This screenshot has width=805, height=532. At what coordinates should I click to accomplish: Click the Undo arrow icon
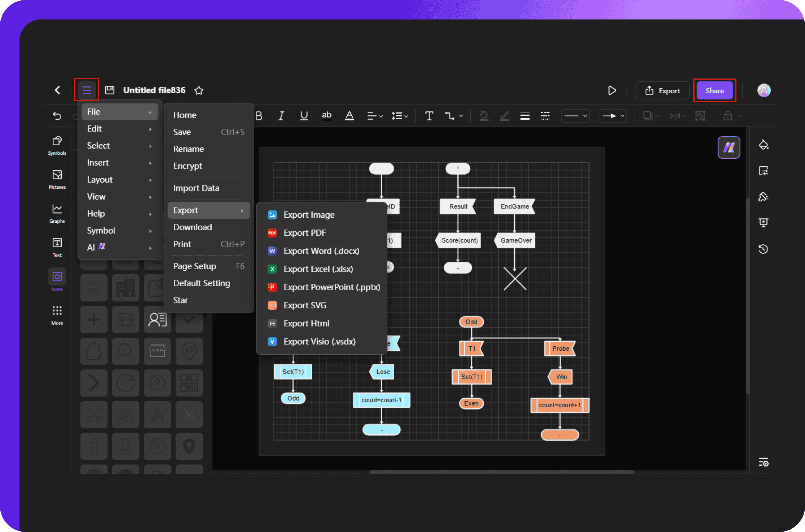[x=57, y=116]
